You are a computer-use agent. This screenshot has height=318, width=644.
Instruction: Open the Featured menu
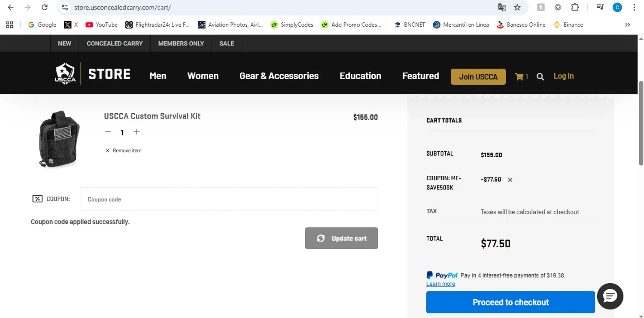point(421,76)
